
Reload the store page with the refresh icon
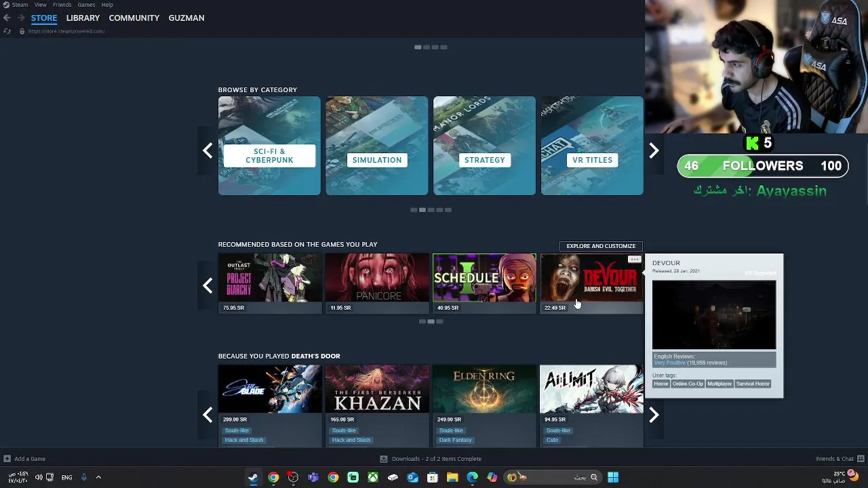[7, 31]
